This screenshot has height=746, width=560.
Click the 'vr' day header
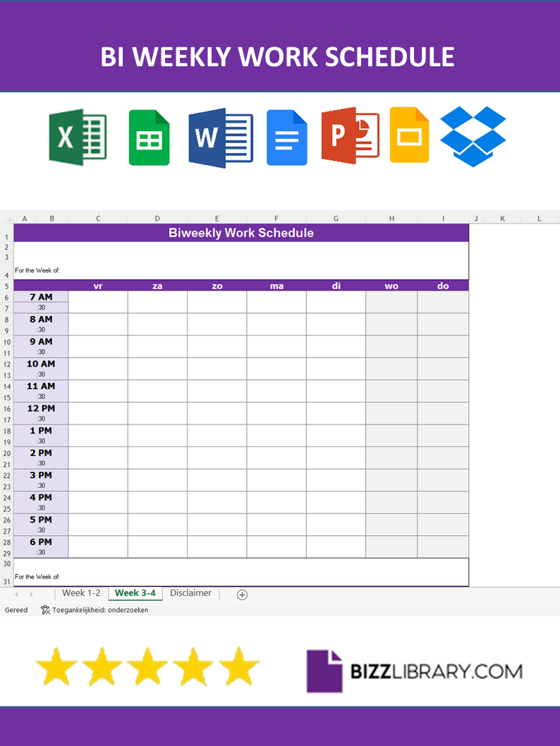98,286
